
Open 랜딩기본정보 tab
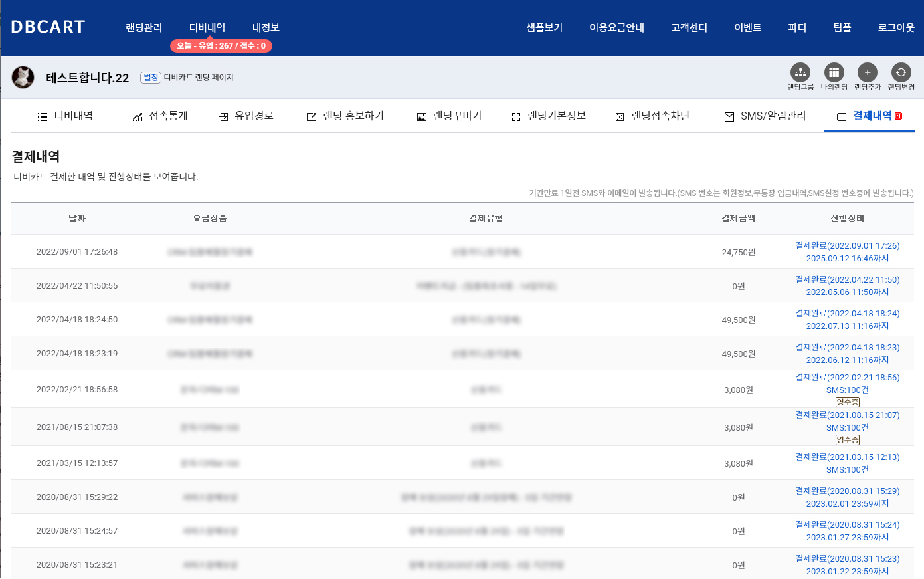(549, 116)
